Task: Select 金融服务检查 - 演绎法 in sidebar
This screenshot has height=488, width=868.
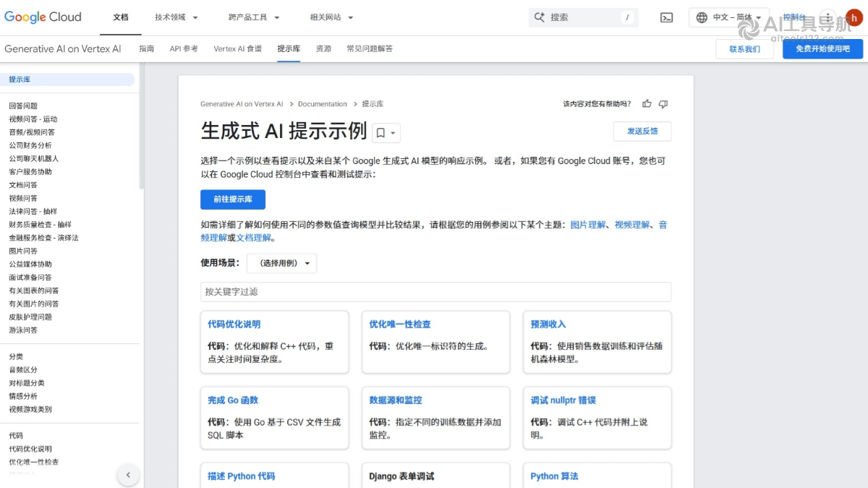Action: tap(43, 238)
